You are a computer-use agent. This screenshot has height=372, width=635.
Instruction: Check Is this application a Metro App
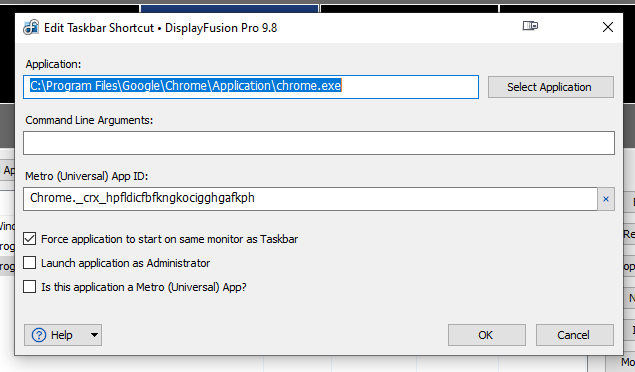[30, 287]
